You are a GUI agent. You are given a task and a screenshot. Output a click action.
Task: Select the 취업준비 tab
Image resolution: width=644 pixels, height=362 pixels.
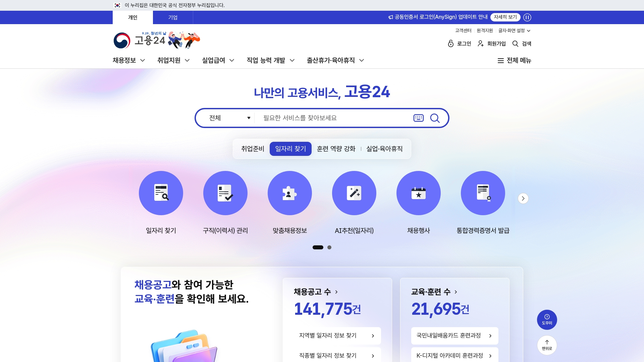253,149
